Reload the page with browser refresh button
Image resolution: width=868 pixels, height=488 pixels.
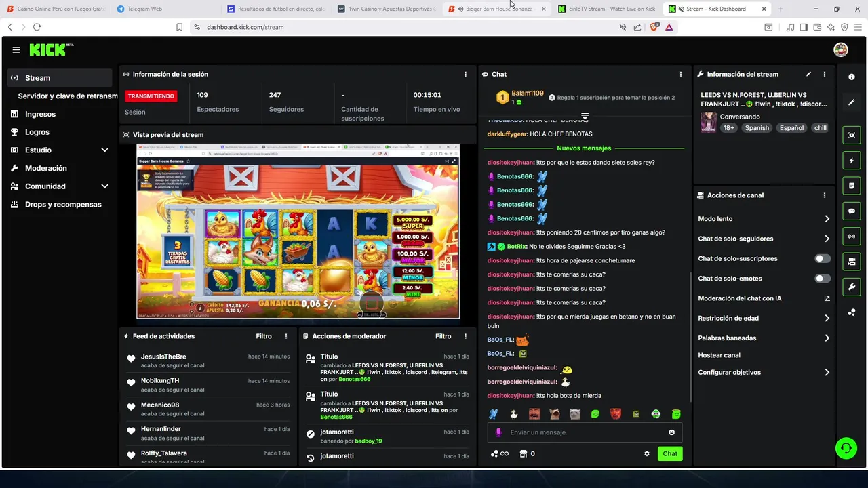(x=37, y=27)
